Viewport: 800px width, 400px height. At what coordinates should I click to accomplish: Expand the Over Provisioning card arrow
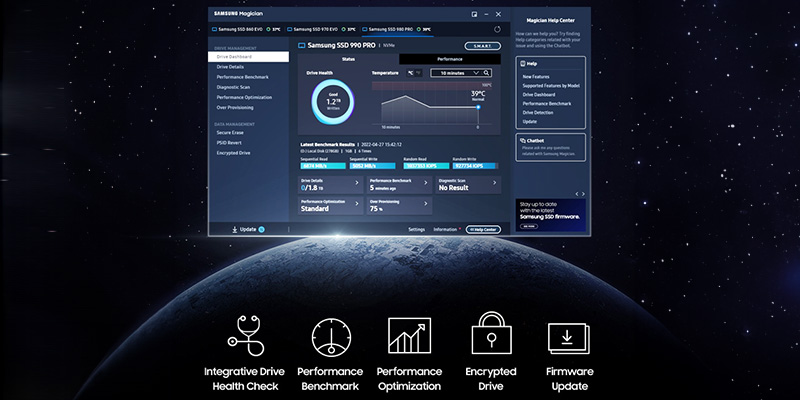point(426,203)
